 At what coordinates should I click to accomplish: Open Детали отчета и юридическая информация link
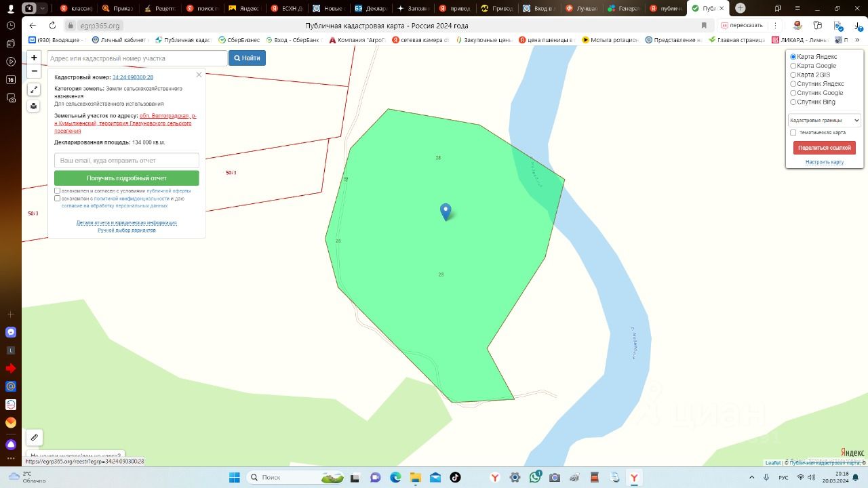coord(127,222)
